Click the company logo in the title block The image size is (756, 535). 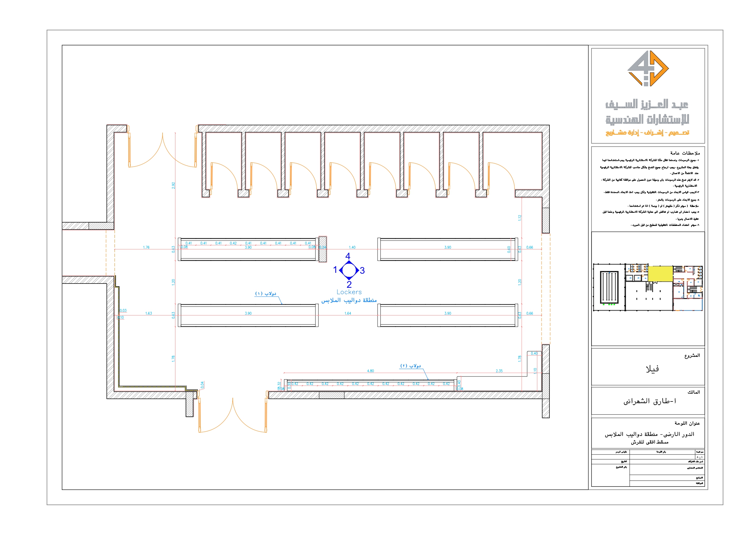click(x=648, y=68)
